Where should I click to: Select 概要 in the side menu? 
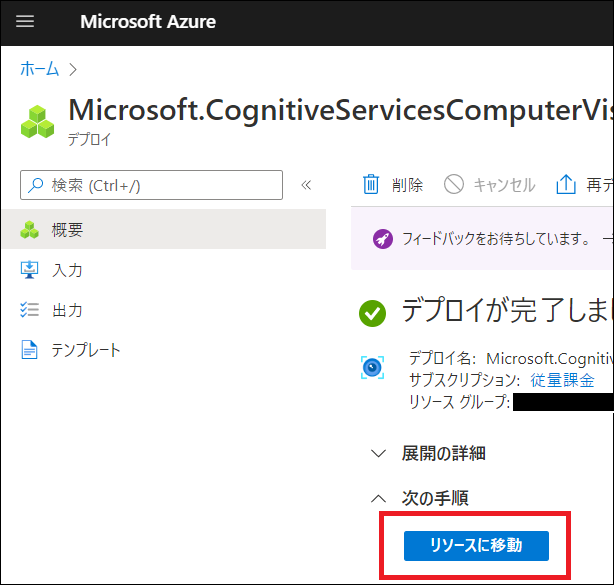tap(164, 229)
